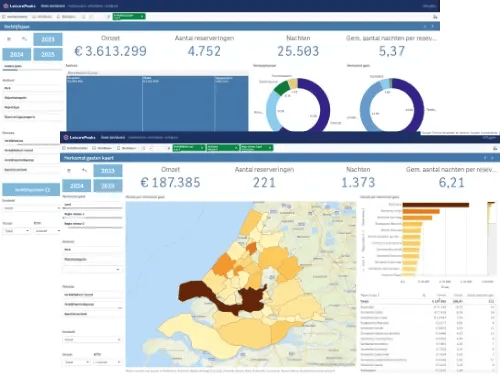The height and width of the screenshot is (375, 500).
Task: Click the selections tool icon at the front toolbar's right end
Action: [x=495, y=148]
